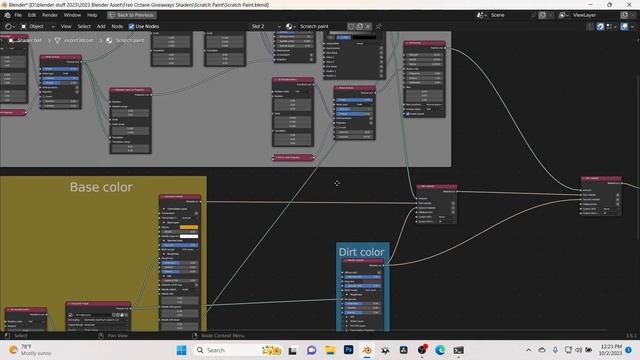
Task: Open Photoshop from taskbar
Action: click(x=348, y=350)
